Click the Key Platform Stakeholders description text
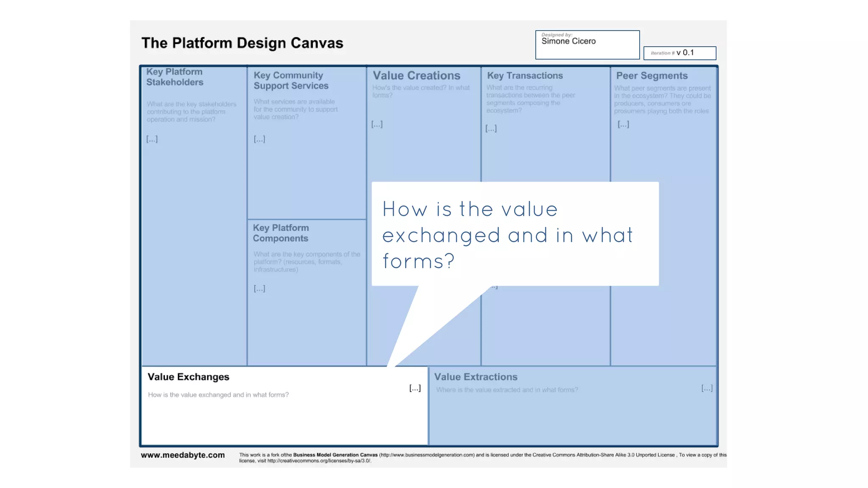Viewport: 868px width, 488px height. coord(192,112)
